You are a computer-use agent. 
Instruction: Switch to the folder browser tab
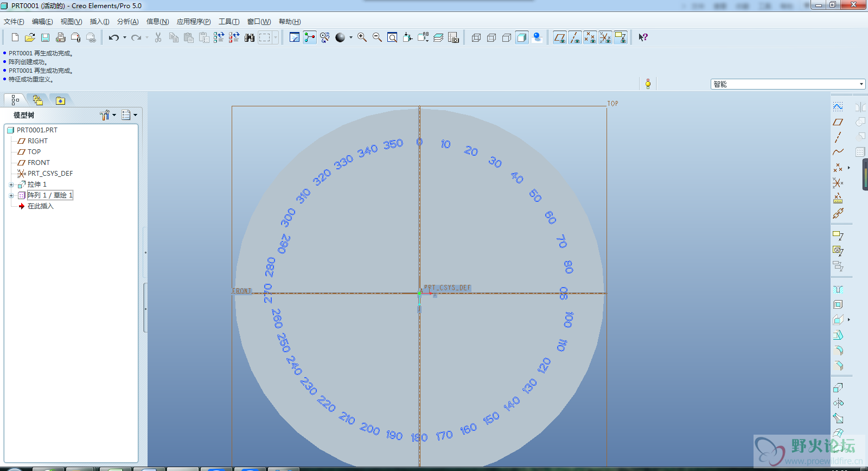point(37,100)
